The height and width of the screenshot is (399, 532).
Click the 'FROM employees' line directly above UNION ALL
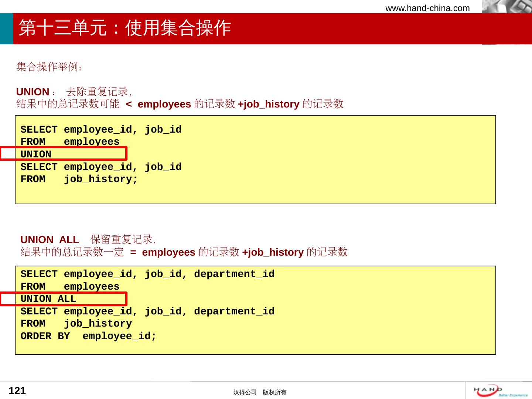[70, 286]
